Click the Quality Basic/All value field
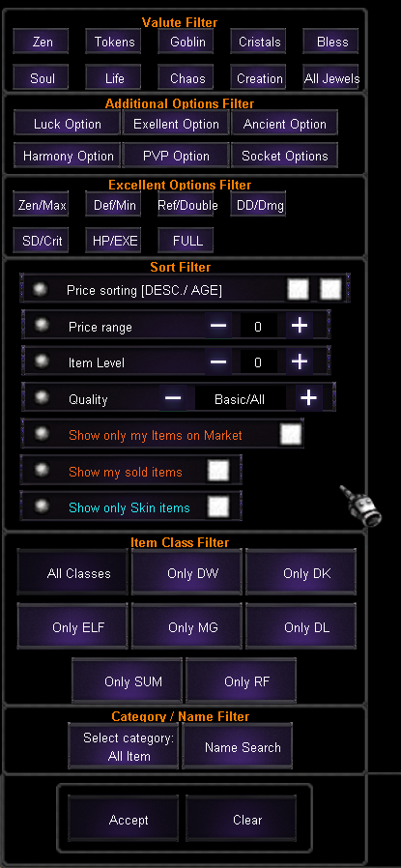This screenshot has width=401, height=868. (x=240, y=399)
